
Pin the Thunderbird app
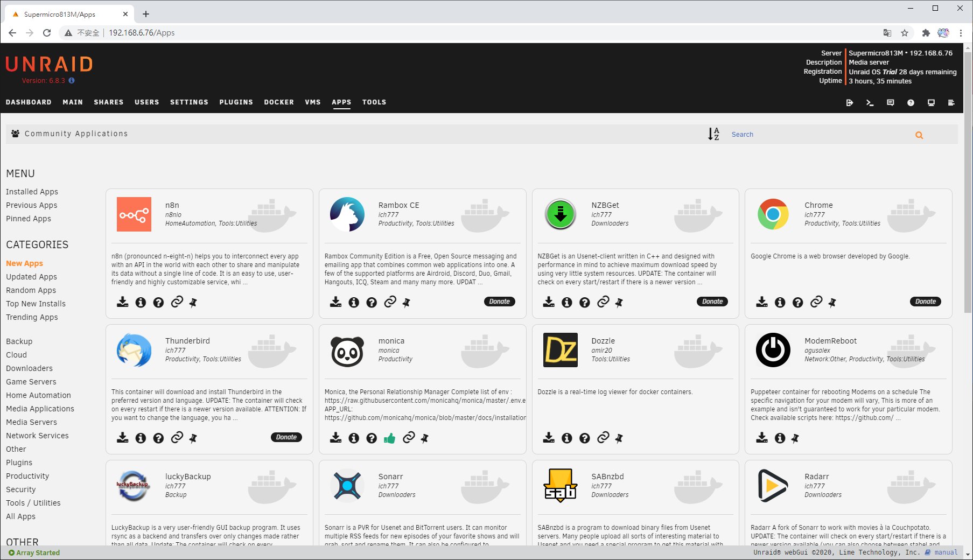(193, 438)
